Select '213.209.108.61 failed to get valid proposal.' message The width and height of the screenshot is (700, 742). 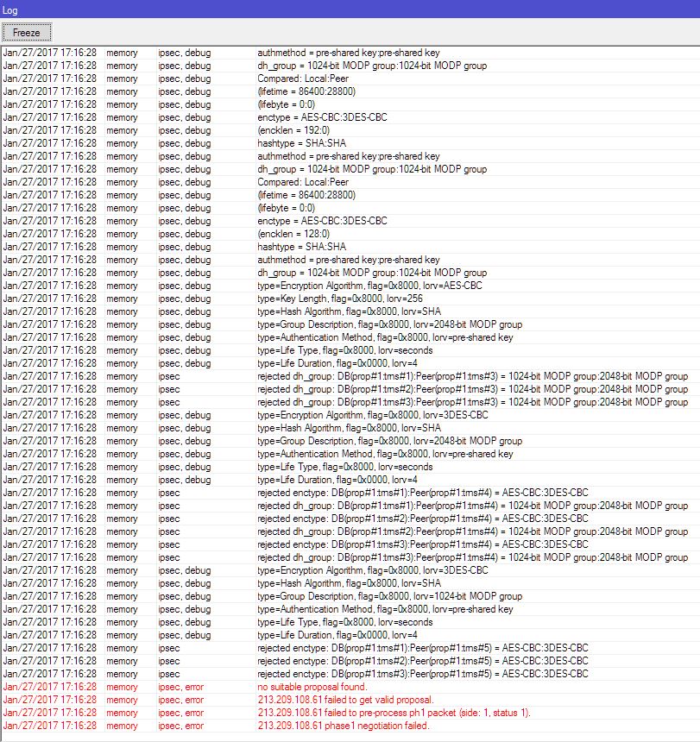pos(345,700)
